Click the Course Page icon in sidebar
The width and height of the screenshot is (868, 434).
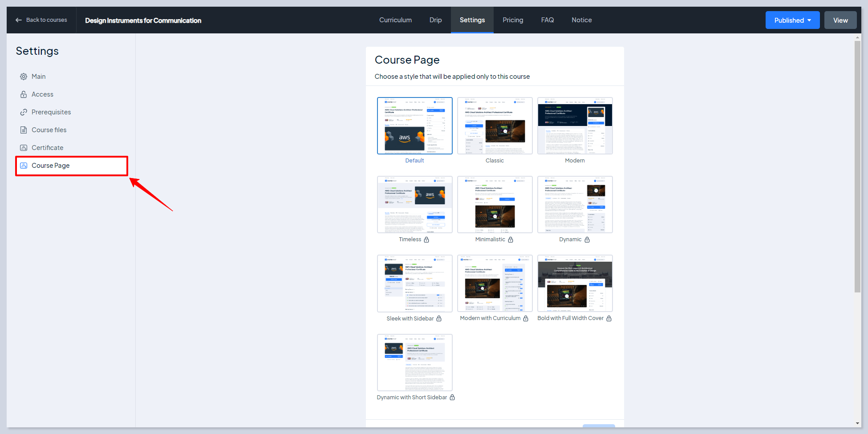point(24,166)
